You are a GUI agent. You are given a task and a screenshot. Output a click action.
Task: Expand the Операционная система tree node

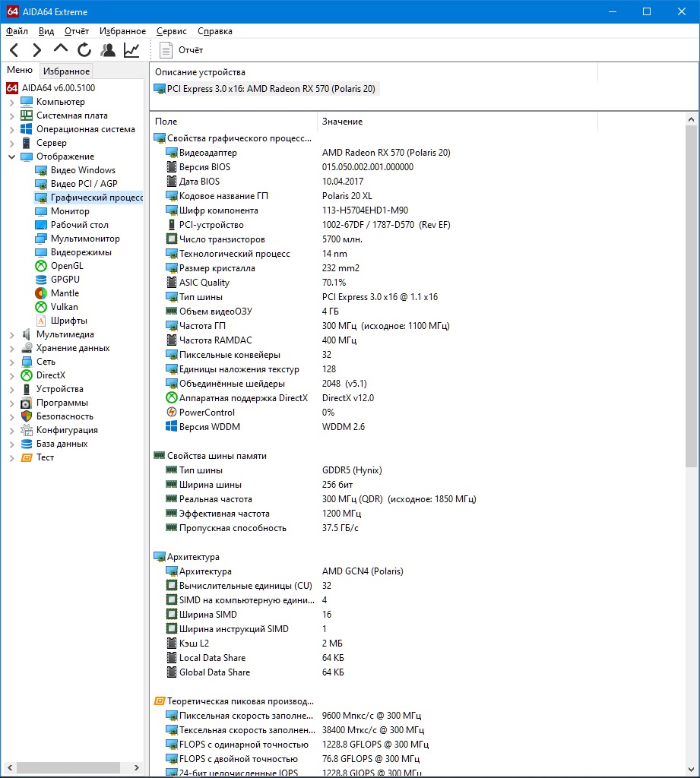coord(12,129)
